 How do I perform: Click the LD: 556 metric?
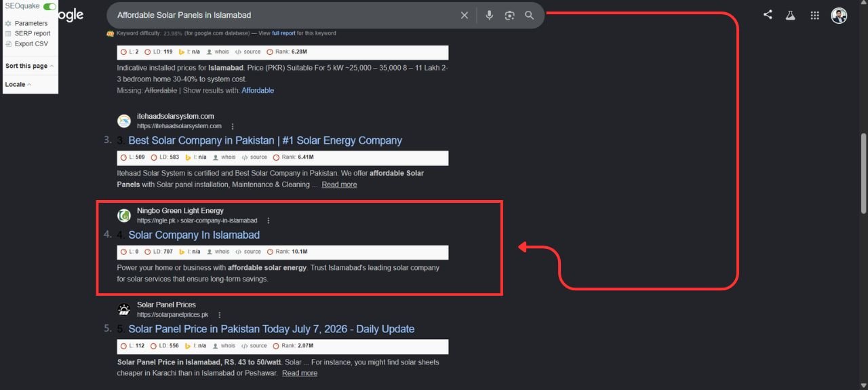165,346
